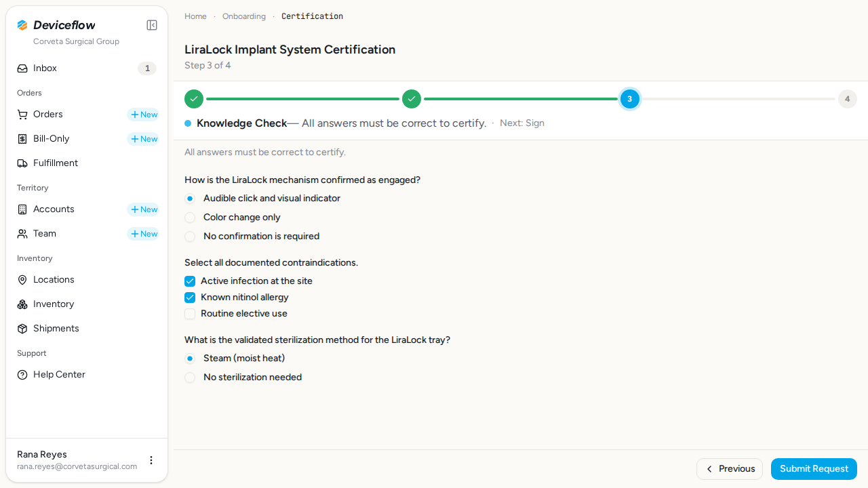Click second completed step checkmark
868x488 pixels.
[x=412, y=99]
